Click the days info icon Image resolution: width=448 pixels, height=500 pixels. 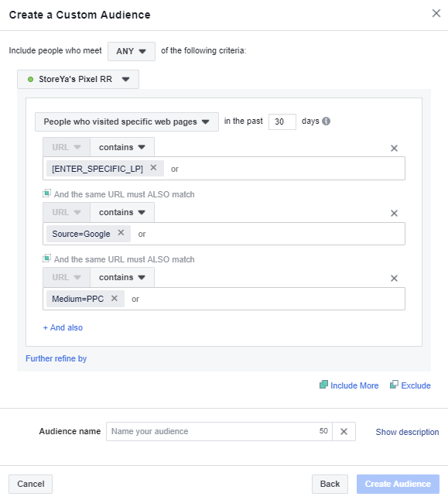coord(327,122)
